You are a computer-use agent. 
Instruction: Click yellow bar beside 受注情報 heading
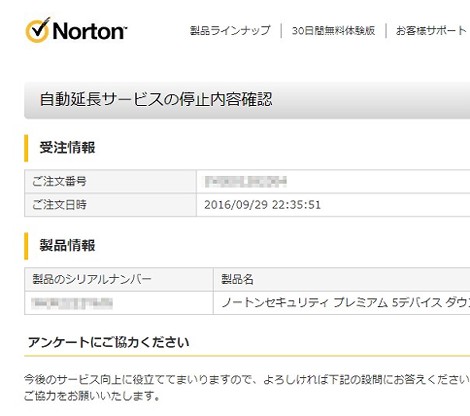[26, 148]
